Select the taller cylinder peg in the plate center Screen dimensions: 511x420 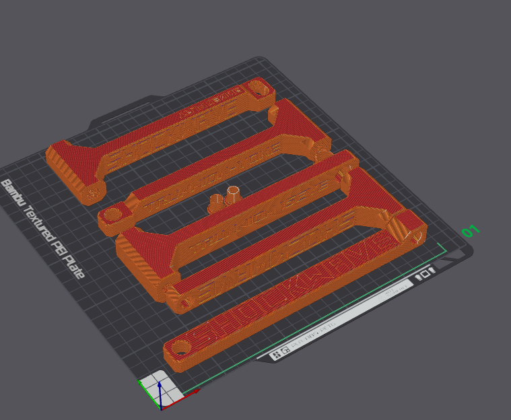pos(233,195)
